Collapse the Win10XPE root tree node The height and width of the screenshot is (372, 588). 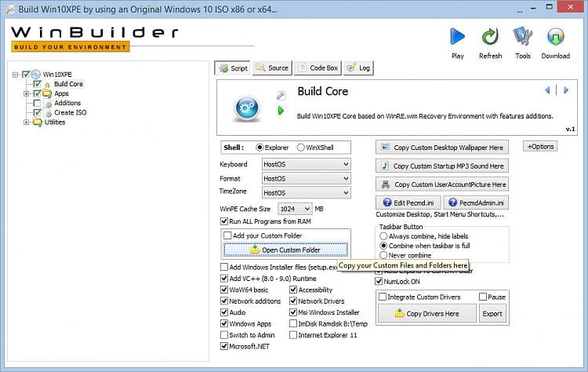coord(16,75)
